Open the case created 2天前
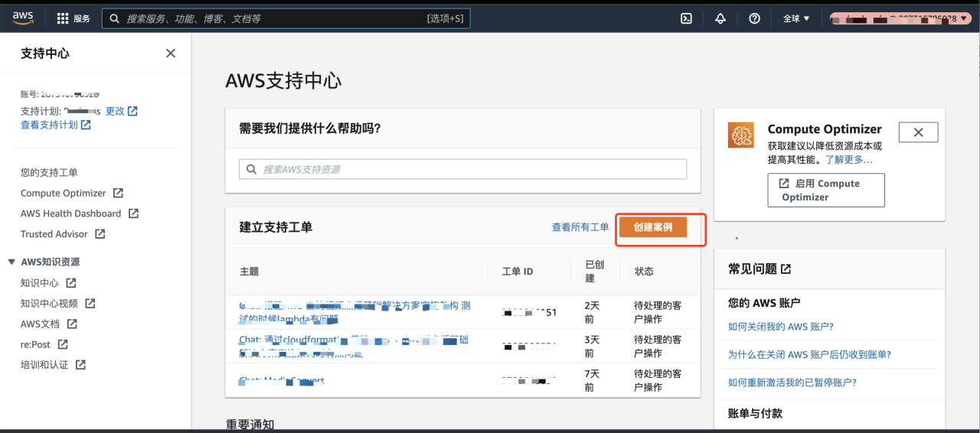Screen dimensions: 980x433 (x=355, y=312)
